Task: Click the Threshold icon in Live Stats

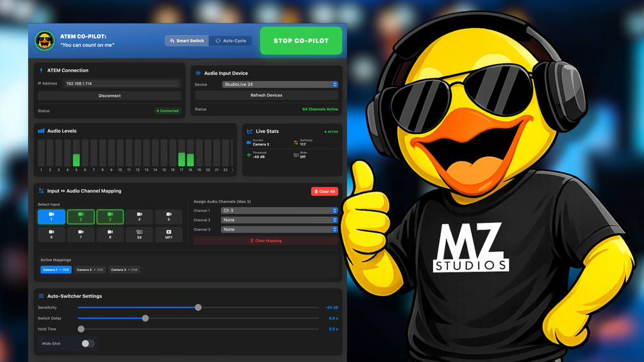Action: point(249,155)
